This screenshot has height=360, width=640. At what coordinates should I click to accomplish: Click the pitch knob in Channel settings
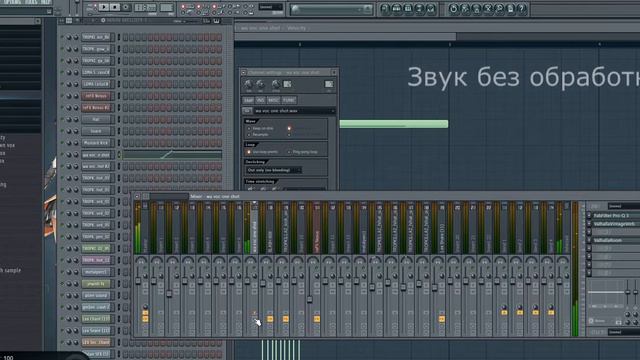276,84
